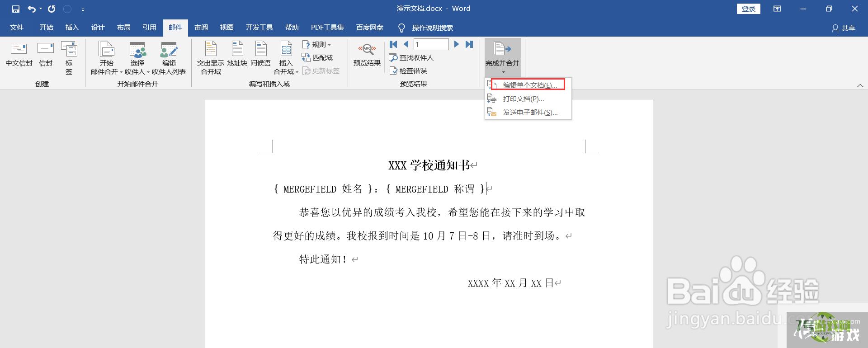Click the Redo/Repeat icon
The width and height of the screenshot is (868, 348).
pos(52,9)
